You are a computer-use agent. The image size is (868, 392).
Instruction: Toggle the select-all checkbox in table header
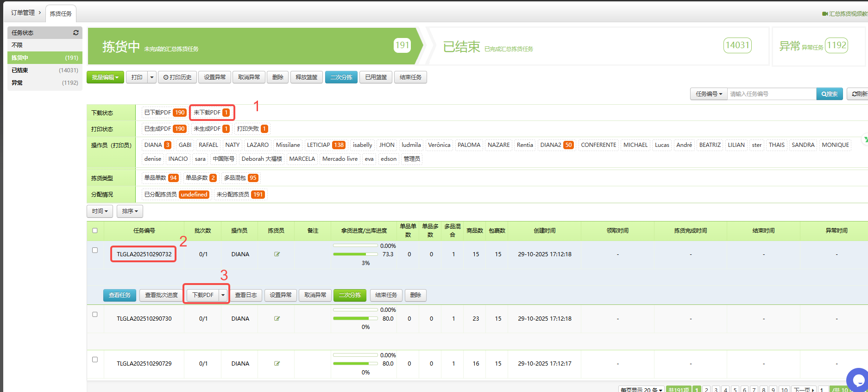(95, 231)
